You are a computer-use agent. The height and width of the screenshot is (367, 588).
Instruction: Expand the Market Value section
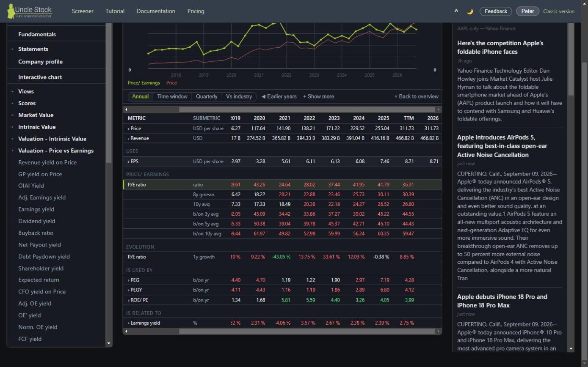coord(36,115)
